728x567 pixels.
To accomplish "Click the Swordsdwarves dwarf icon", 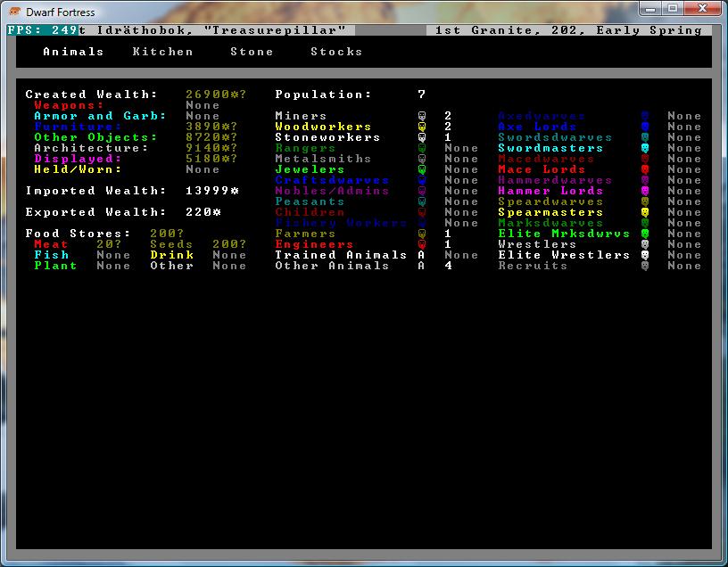I will tap(645, 137).
